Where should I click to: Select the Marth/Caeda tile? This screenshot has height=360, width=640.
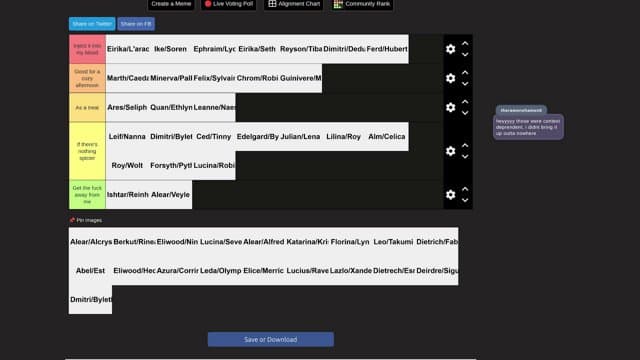(x=127, y=78)
